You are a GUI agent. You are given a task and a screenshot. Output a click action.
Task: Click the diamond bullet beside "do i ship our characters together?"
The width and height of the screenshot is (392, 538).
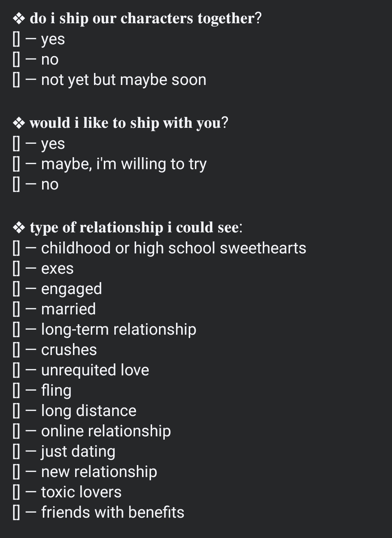19,19
